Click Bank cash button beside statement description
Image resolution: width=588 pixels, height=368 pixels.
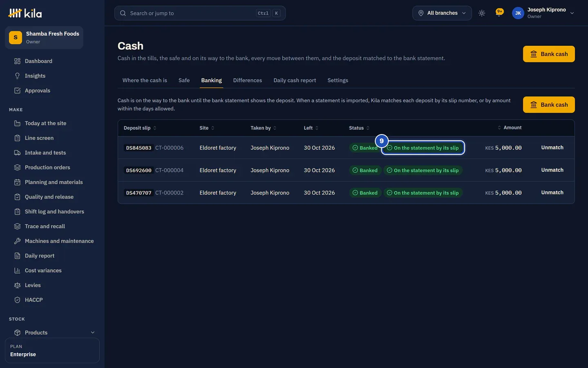[x=549, y=105]
